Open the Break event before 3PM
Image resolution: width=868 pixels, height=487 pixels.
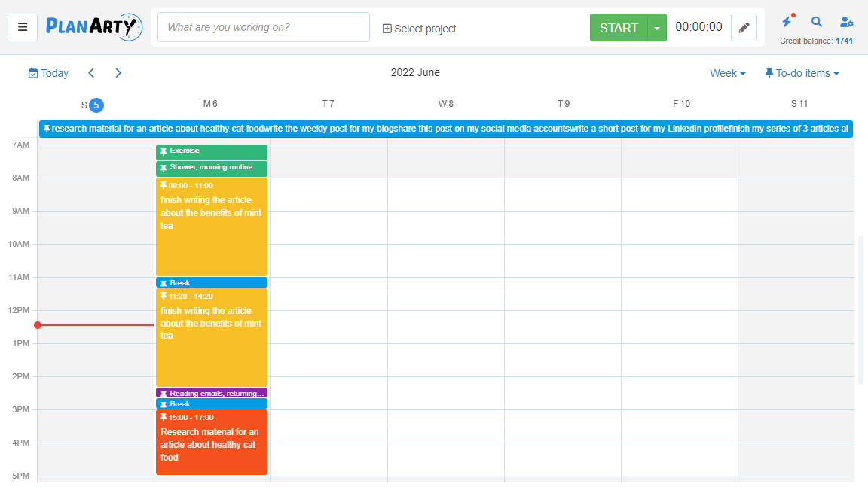click(x=212, y=403)
